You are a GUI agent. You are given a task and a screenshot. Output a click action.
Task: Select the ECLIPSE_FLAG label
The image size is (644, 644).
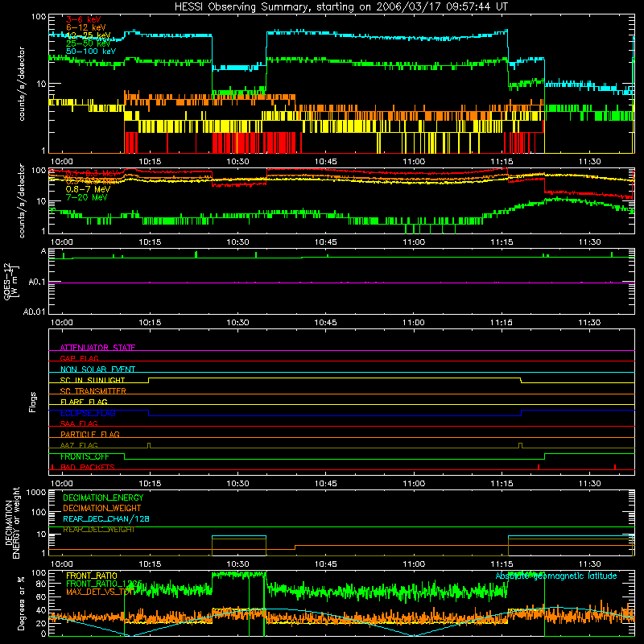click(88, 413)
